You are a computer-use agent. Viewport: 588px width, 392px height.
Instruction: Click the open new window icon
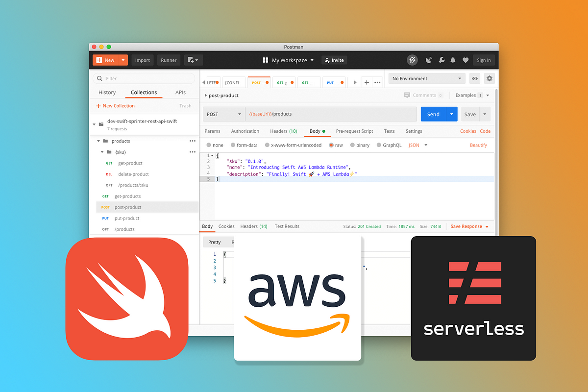194,60
